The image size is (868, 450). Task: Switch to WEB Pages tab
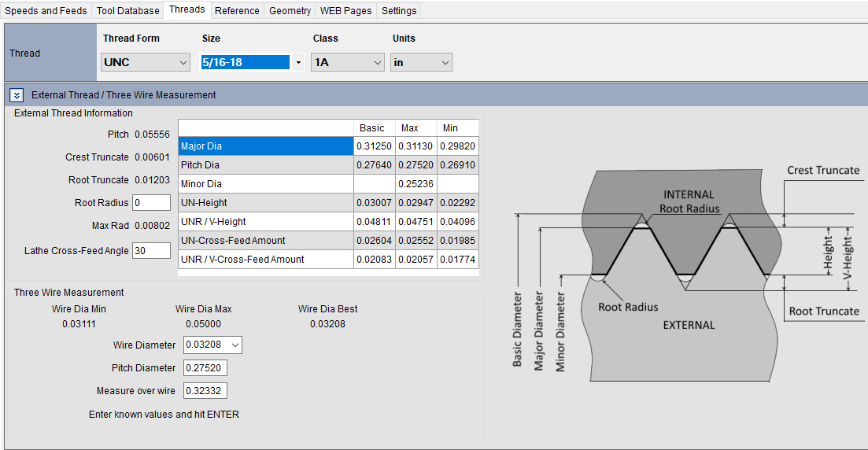coord(345,11)
